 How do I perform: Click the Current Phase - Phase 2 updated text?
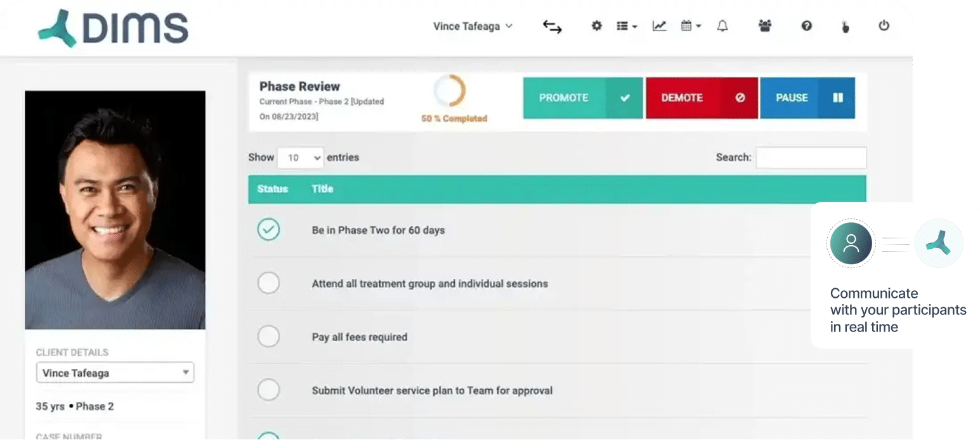[x=322, y=109]
